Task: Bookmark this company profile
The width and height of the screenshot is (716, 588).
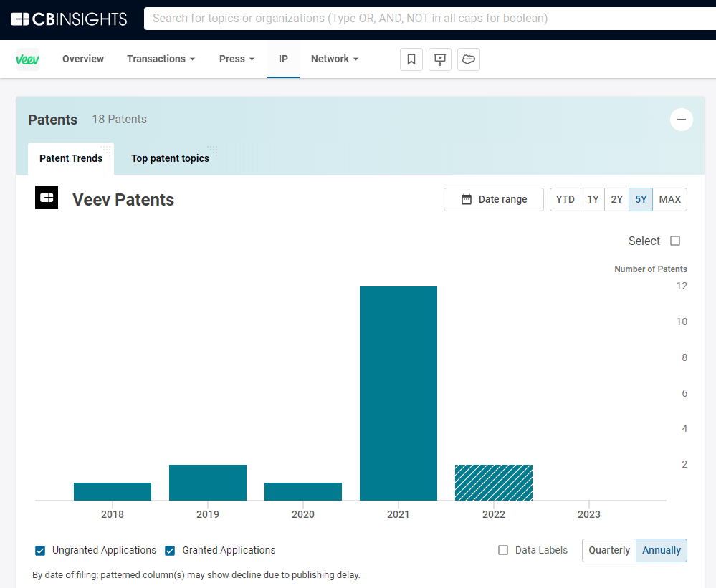Action: (411, 59)
